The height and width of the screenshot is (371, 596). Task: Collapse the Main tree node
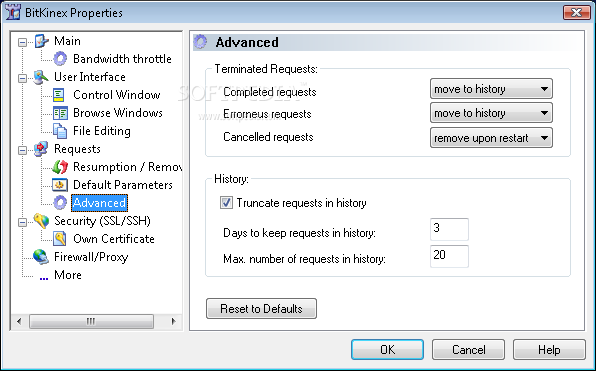tap(23, 42)
